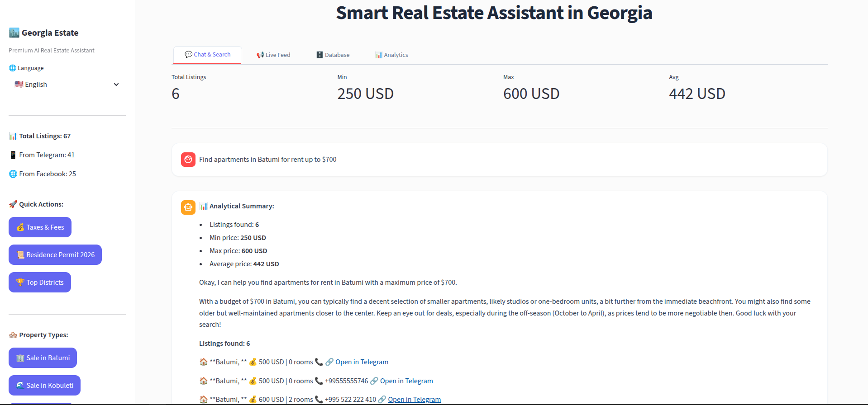Click the wave icon on Sale in Kobuleti
Screen dimensions: 868x405
[20, 386]
